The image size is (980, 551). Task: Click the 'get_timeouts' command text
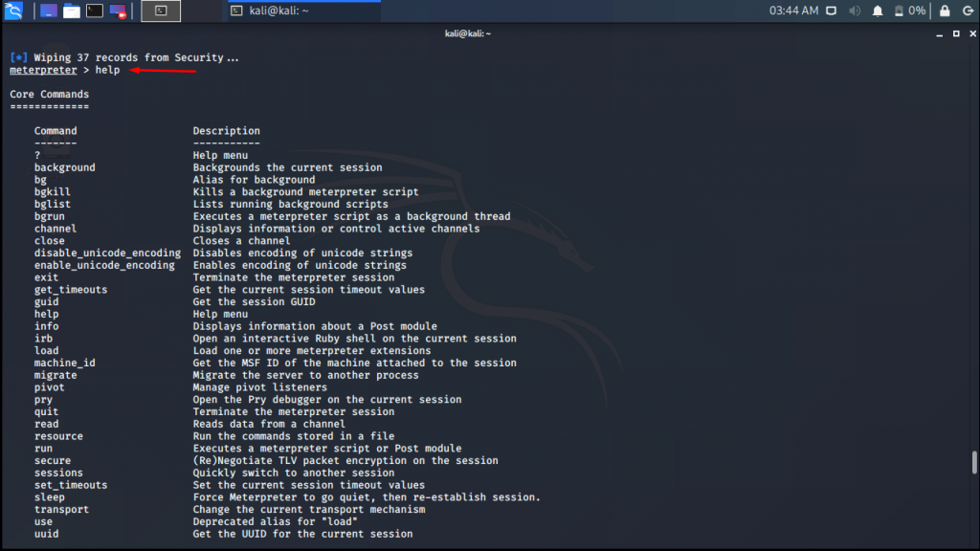click(71, 290)
